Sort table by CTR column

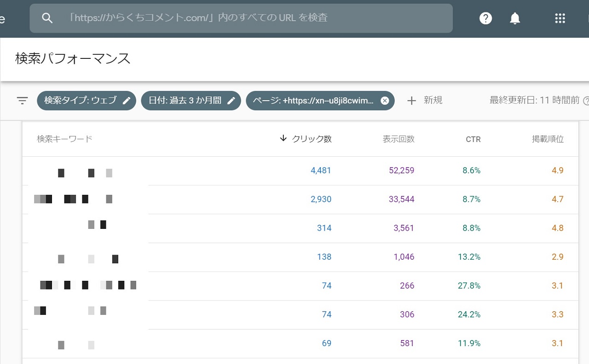coord(473,139)
